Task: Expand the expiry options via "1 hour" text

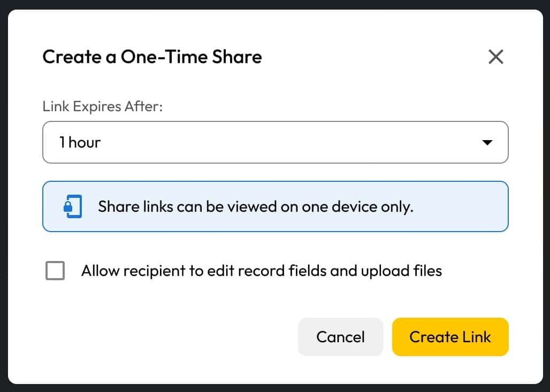Action: [80, 142]
